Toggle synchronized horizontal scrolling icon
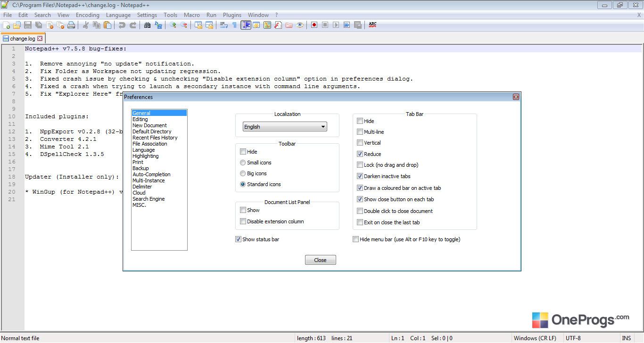The height and width of the screenshot is (343, 644). 209,25
